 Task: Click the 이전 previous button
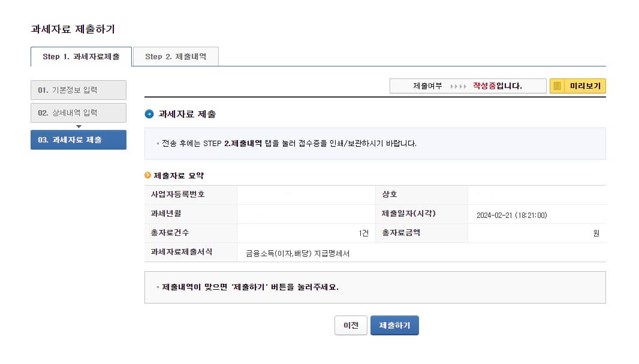(351, 325)
